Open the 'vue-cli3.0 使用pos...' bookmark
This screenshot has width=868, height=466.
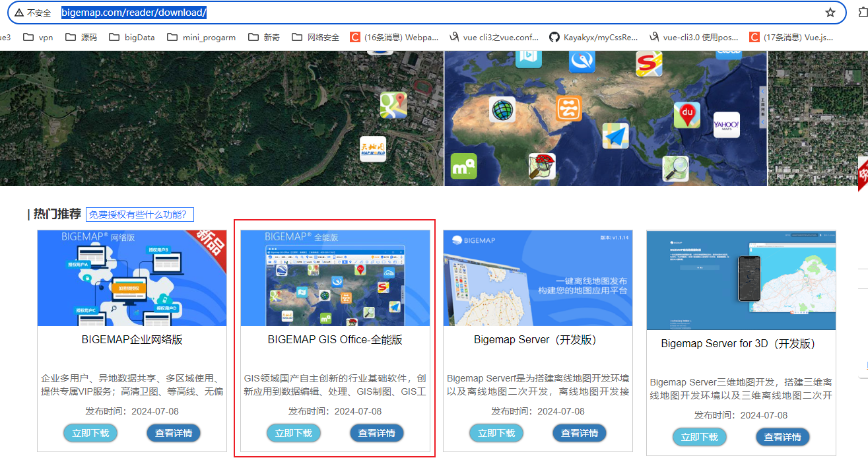[x=694, y=38]
